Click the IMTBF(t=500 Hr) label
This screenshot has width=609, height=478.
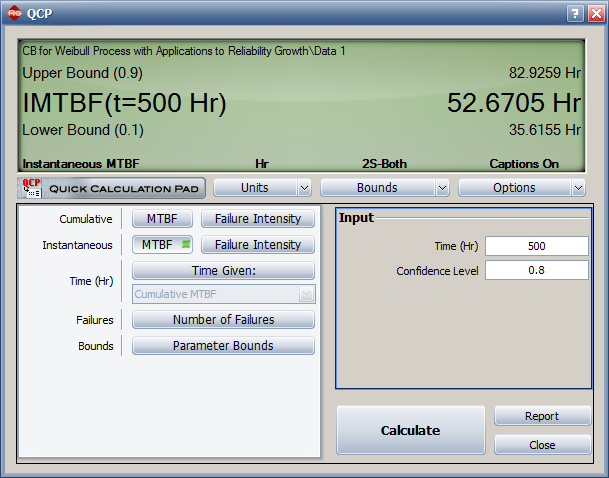click(124, 103)
